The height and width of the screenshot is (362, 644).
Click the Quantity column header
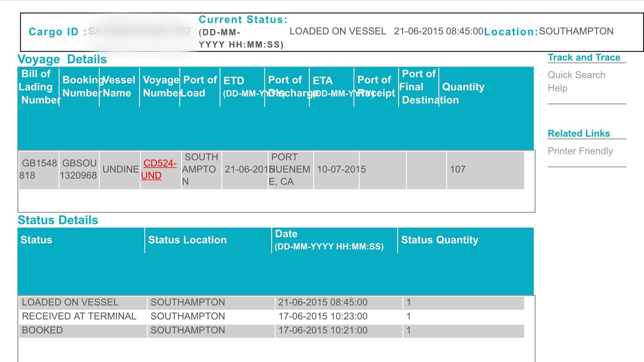(x=463, y=87)
